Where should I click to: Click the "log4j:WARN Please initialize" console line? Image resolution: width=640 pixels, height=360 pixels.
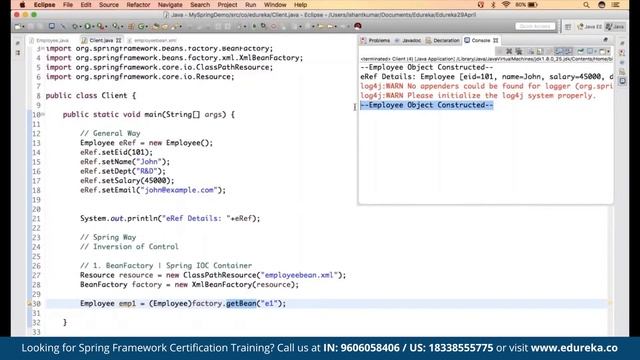(478, 96)
